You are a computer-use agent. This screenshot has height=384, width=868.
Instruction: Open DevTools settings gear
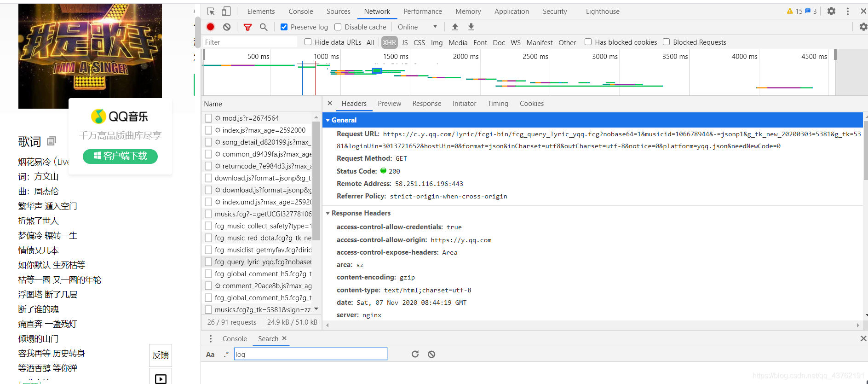pos(831,12)
